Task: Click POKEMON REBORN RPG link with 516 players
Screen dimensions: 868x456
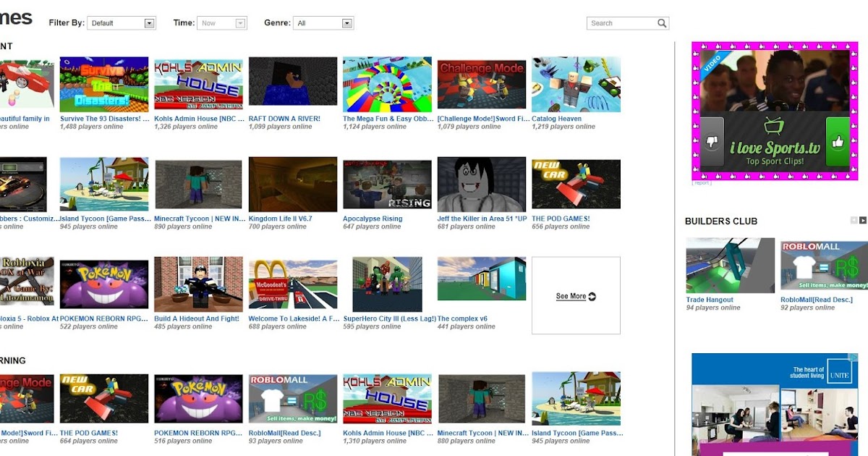Action: pyautogui.click(x=198, y=433)
